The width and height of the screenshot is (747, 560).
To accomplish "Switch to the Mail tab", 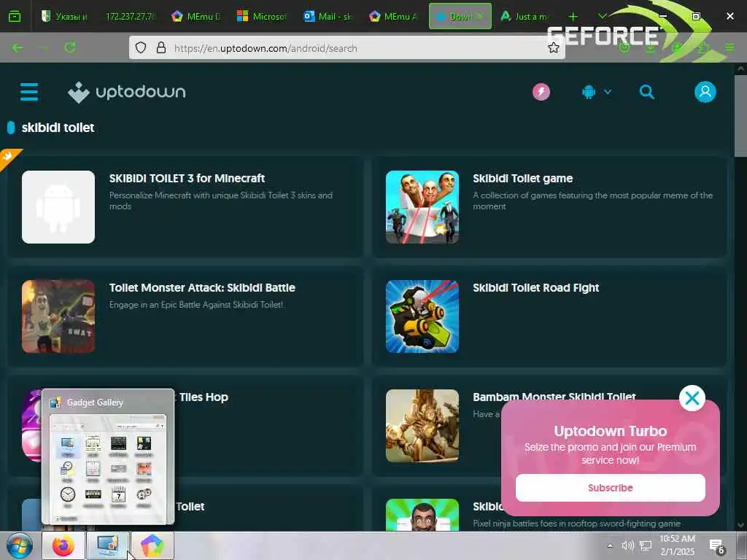I will [x=328, y=16].
